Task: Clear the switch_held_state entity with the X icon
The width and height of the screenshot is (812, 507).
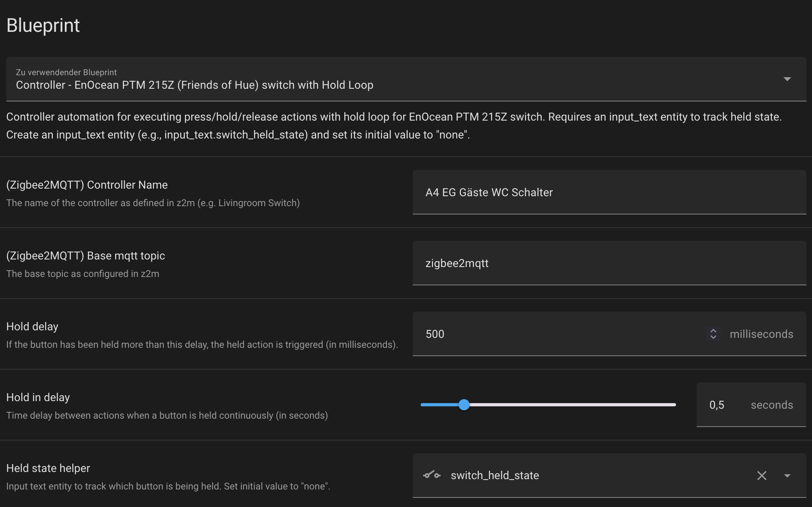Action: coord(761,476)
